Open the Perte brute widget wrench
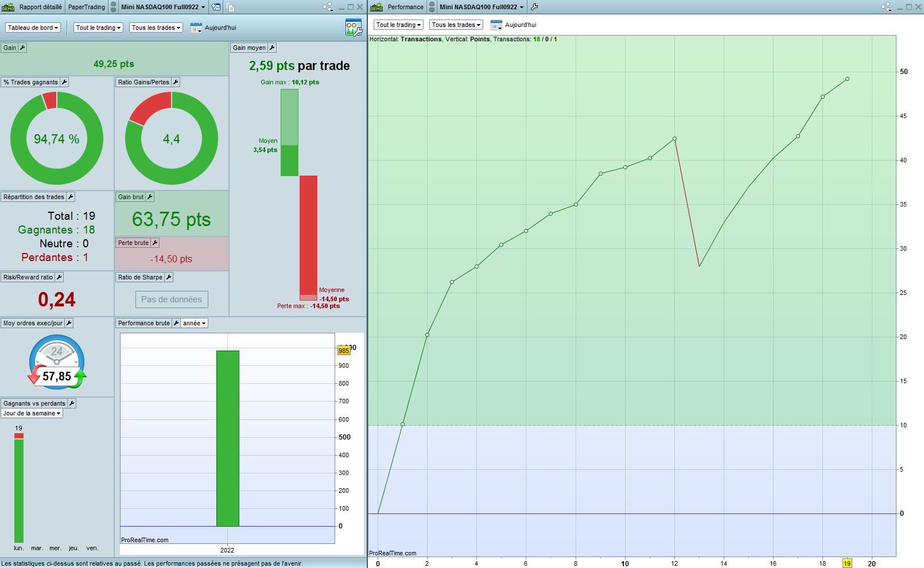 click(x=155, y=243)
